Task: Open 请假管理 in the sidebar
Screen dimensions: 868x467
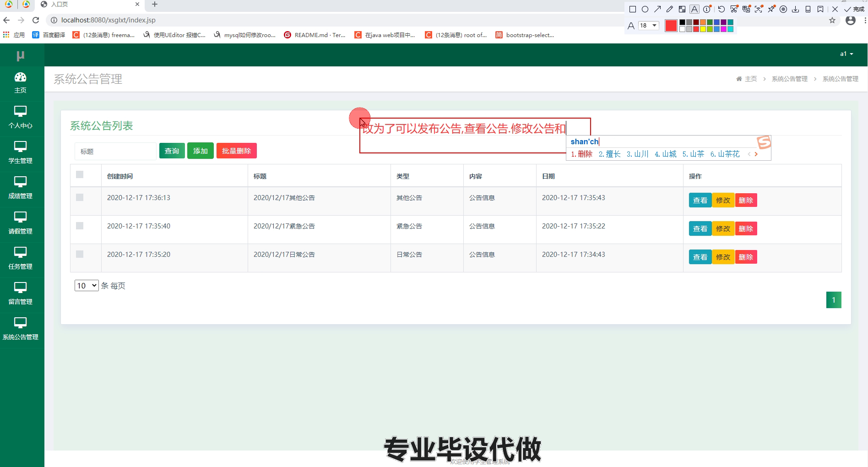Action: [21, 223]
